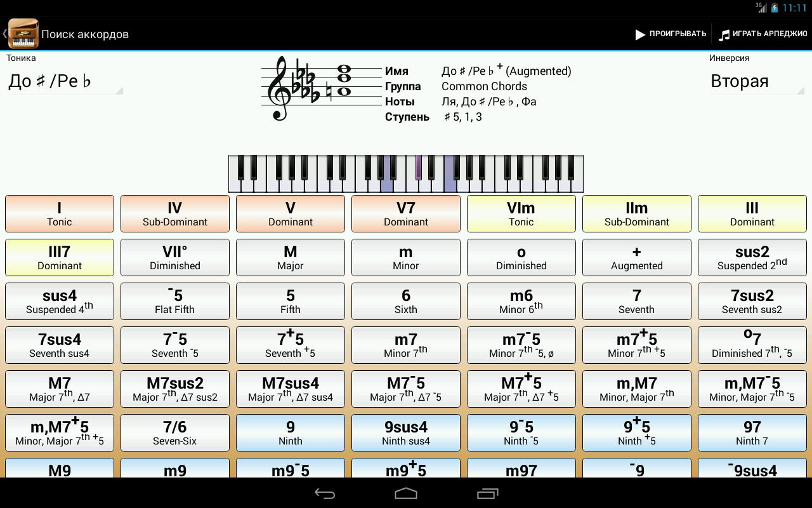The image size is (812, 508).
Task: Tap the Android back navigation icon
Action: [x=325, y=493]
